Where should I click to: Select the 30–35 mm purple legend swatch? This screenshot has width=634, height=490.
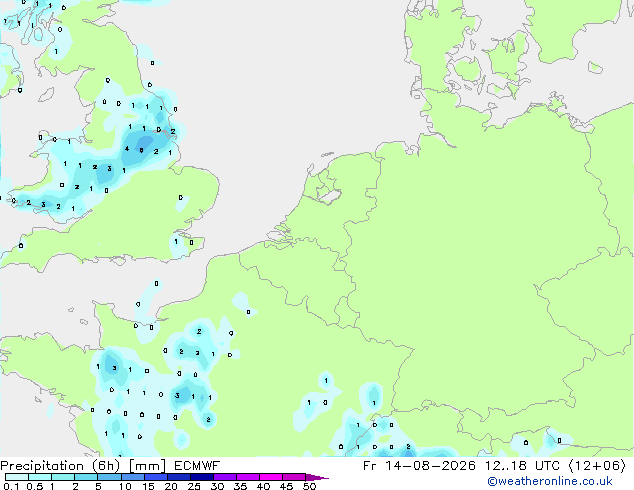pos(225,477)
